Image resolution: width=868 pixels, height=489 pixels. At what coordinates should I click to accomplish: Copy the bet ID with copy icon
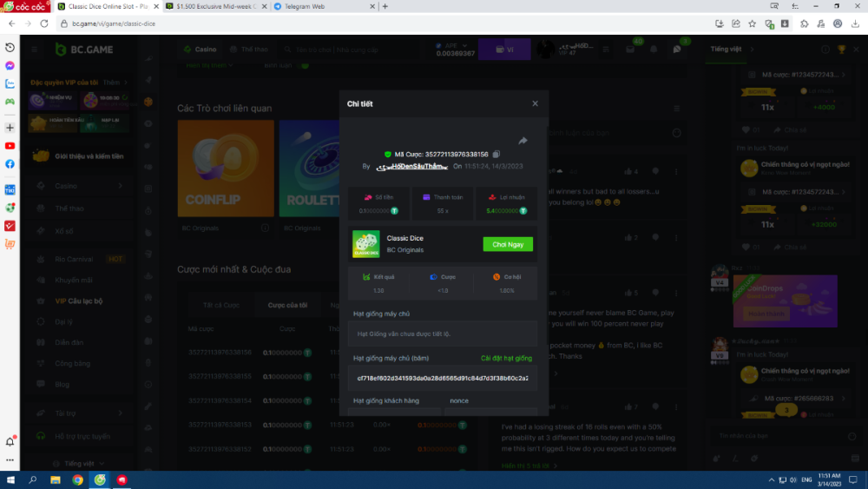496,154
